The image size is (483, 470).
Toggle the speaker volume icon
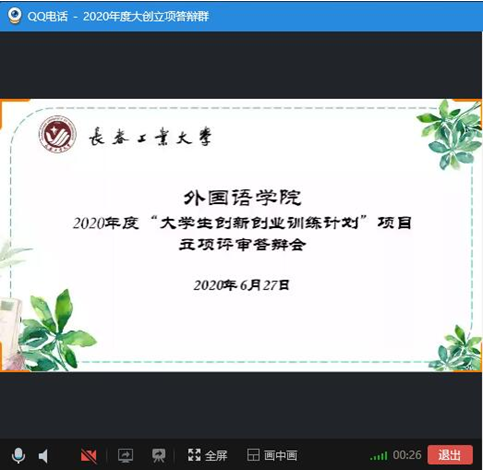(x=43, y=456)
